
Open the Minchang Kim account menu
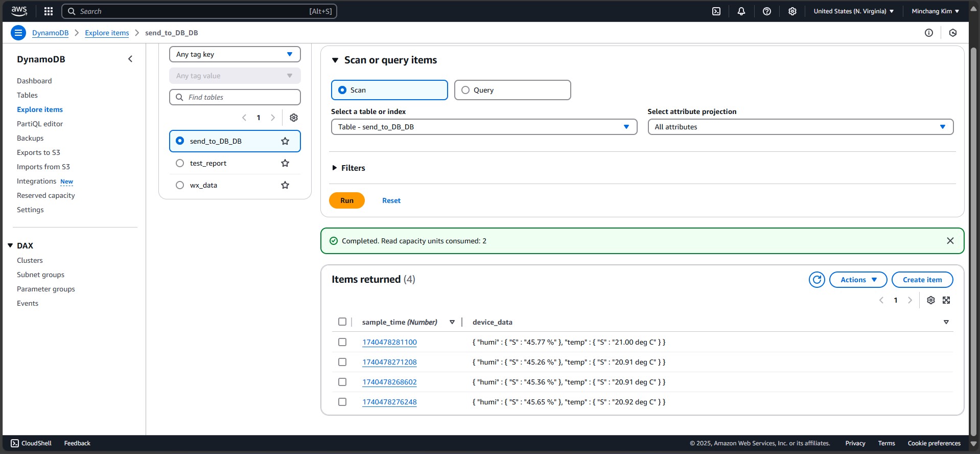[x=936, y=11]
